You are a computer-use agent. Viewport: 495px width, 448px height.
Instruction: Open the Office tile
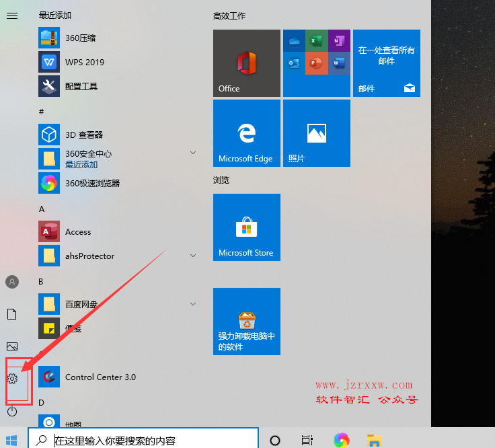[x=247, y=63]
